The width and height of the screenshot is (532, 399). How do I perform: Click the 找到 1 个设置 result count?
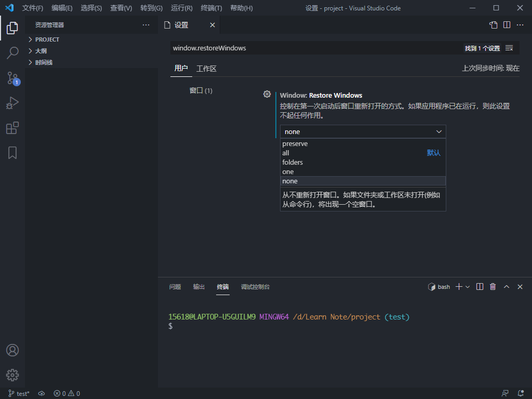(482, 48)
